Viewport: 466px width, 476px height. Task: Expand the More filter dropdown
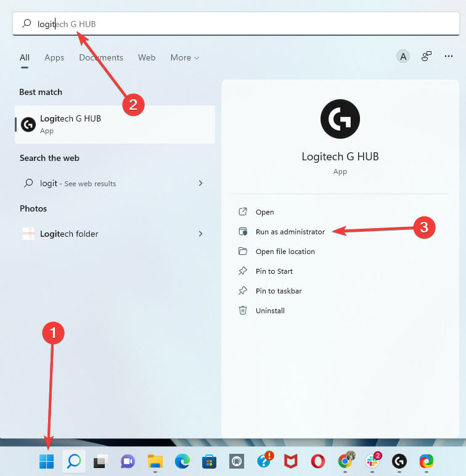[x=184, y=58]
